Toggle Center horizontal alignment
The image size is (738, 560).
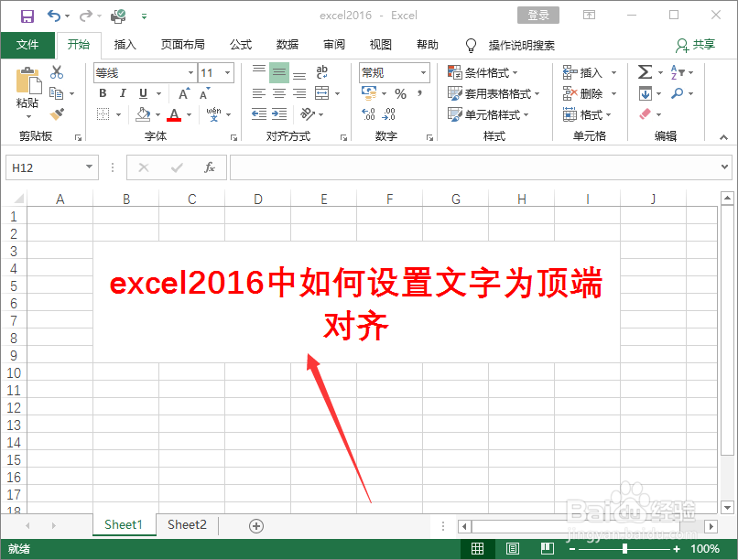point(279,93)
